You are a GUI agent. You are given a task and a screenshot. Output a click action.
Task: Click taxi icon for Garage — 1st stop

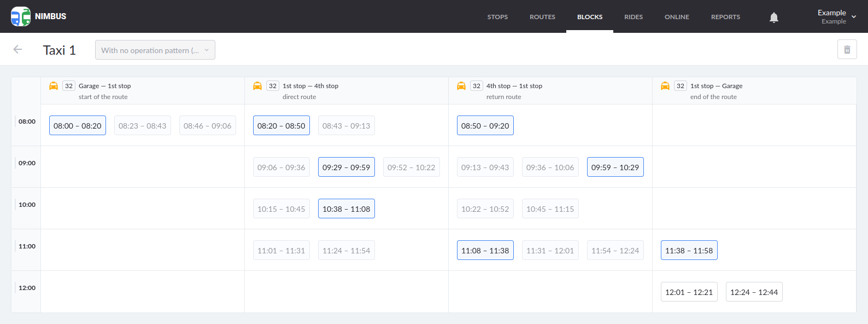point(54,86)
